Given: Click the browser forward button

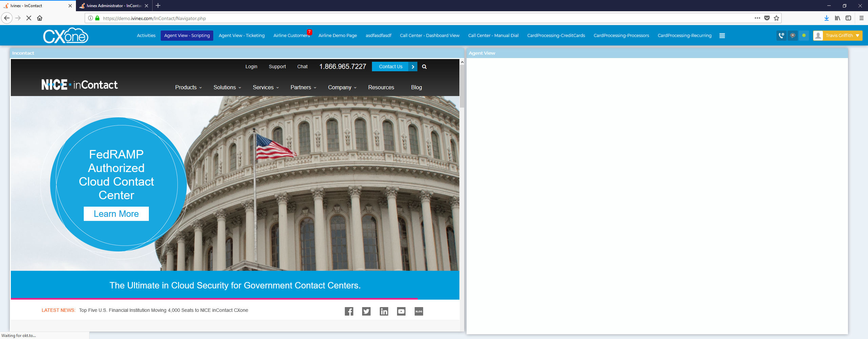Looking at the screenshot, I should [18, 18].
